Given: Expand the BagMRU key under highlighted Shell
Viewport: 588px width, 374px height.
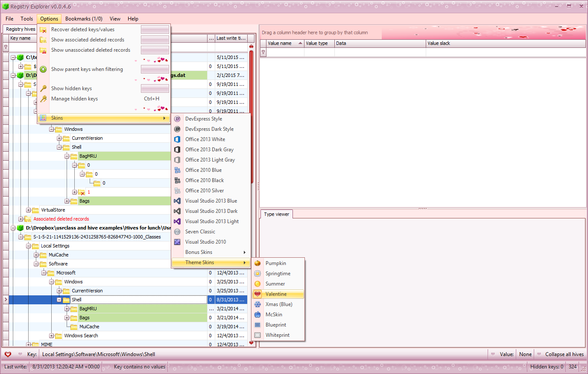Looking at the screenshot, I should 67,309.
